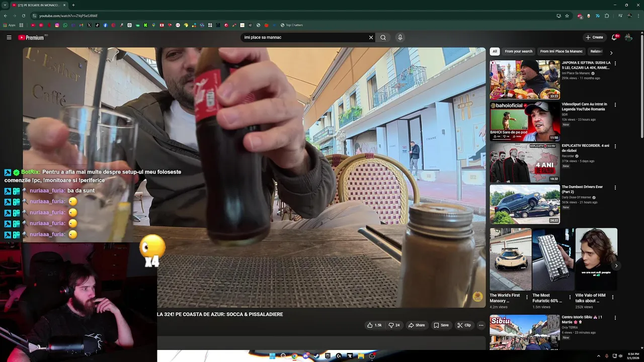Open the Japonia e ieftina sushi video thumbnail

click(525, 80)
